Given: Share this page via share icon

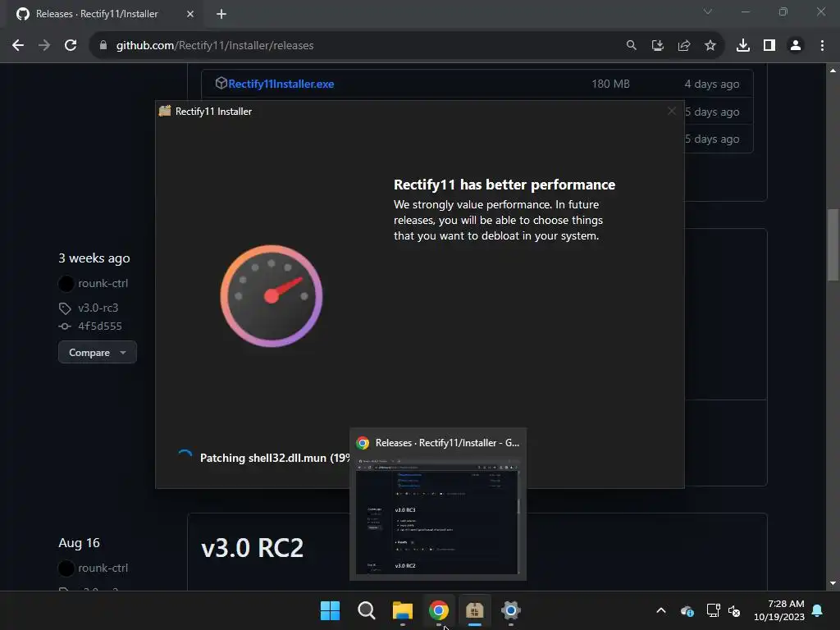Looking at the screenshot, I should [683, 46].
